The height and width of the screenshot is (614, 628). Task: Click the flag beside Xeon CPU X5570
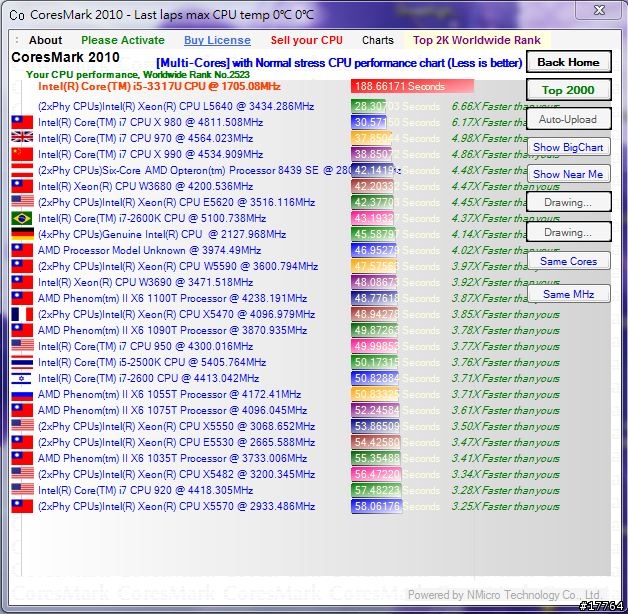[22, 507]
